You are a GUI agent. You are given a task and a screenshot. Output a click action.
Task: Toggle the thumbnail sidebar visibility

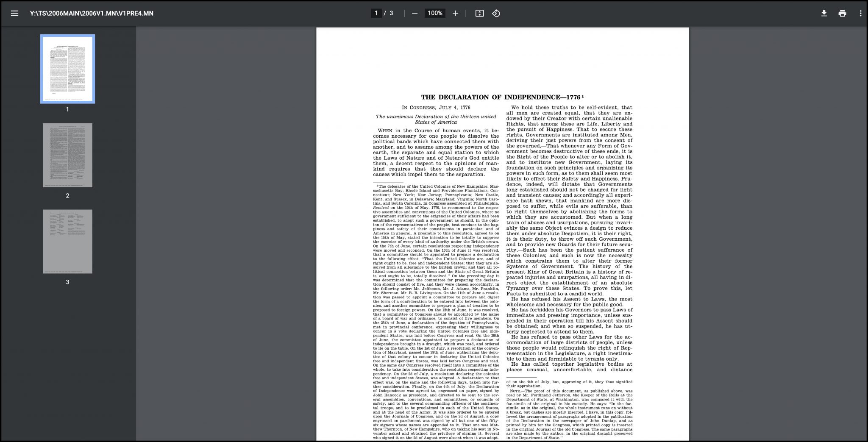click(x=14, y=13)
